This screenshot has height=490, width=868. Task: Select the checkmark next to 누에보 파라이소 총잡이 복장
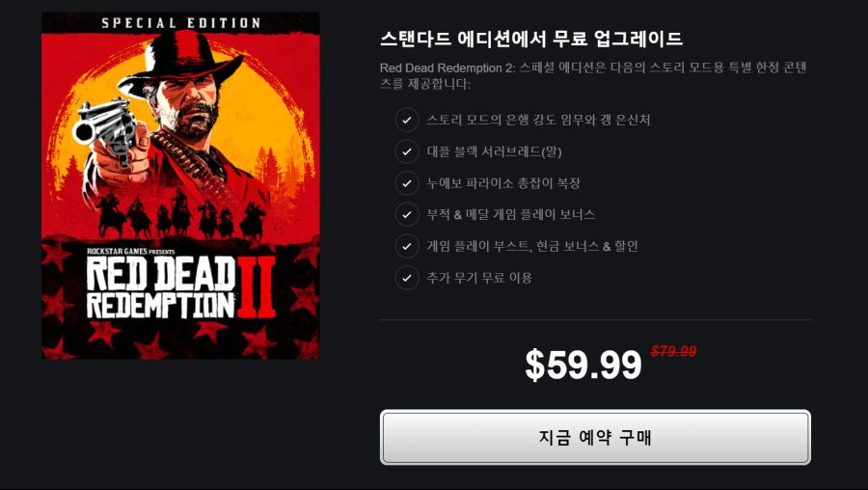coord(407,182)
